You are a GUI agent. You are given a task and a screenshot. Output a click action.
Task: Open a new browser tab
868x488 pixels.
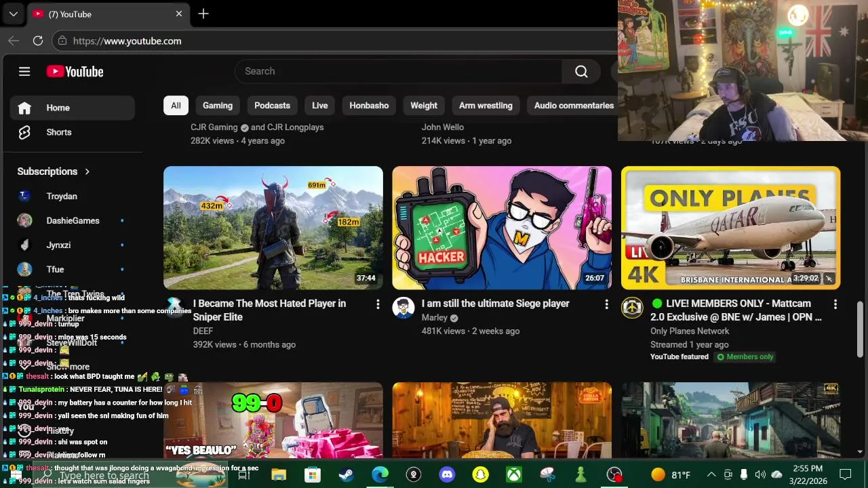[x=203, y=14]
